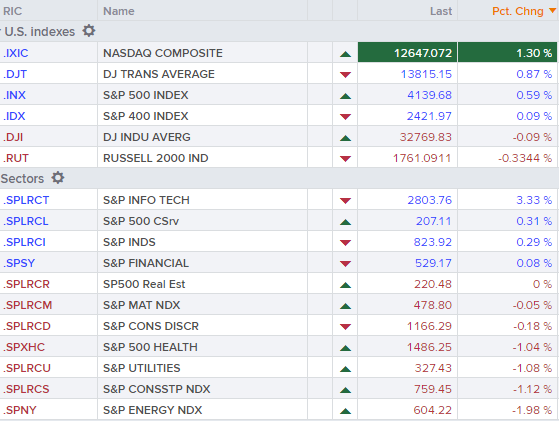Viewport: 559px width, 421px height.
Task: Open the .DJT ticker link
Action: [x=15, y=74]
